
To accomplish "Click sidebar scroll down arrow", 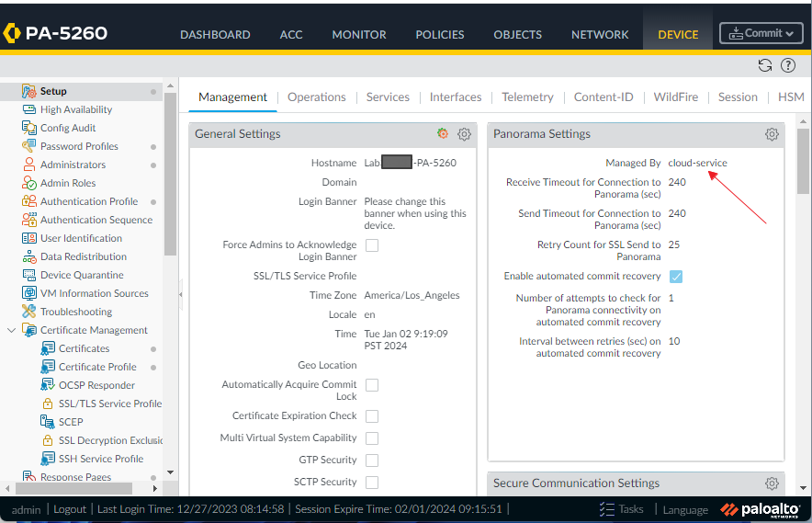I will click(x=170, y=472).
